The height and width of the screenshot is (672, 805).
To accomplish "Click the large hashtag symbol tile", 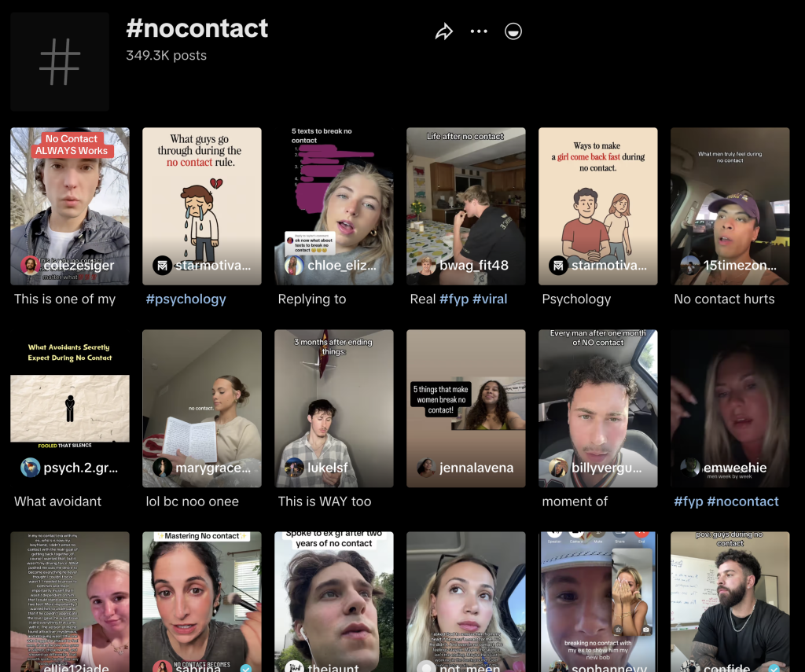I will point(60,61).
